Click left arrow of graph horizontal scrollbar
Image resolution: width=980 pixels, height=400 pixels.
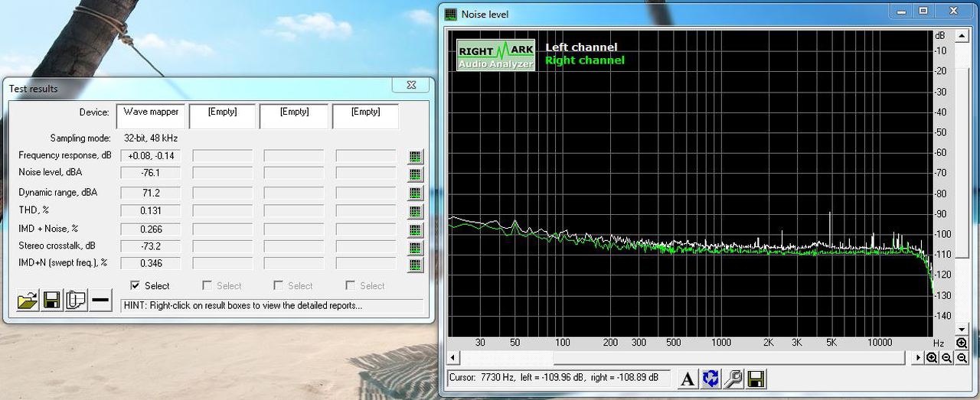453,358
